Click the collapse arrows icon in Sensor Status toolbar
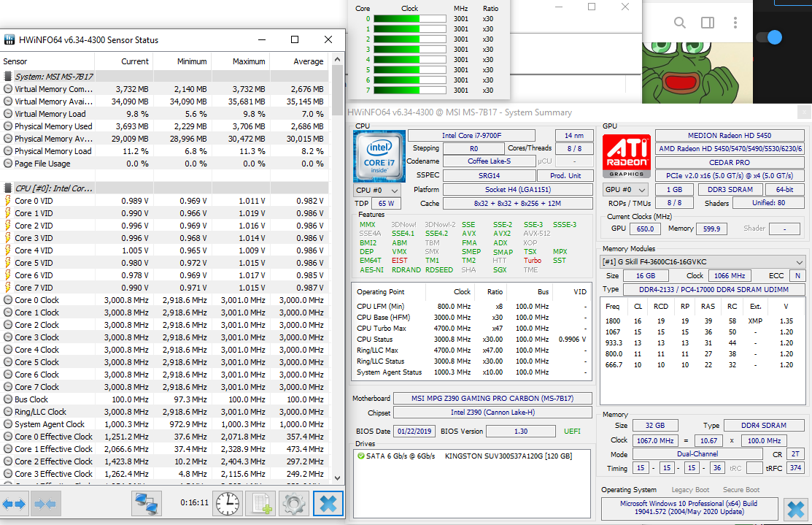The width and height of the screenshot is (812, 525). coord(45,504)
